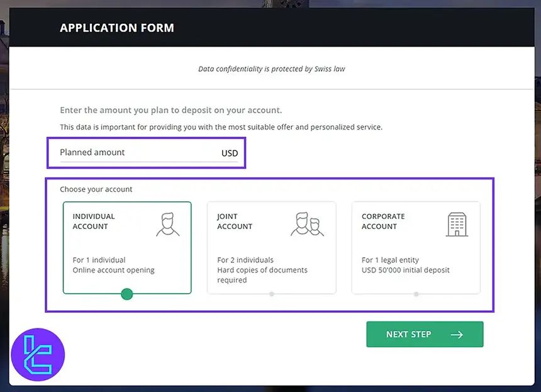541x392 pixels.
Task: Click the Swiss law confidentiality notice
Action: (271, 69)
